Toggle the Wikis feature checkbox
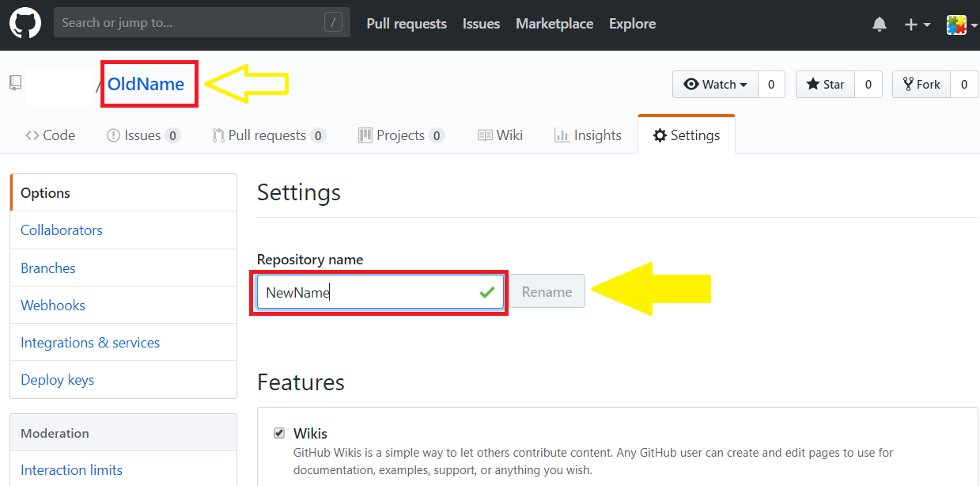Screen dimensions: 980x486 pos(279,433)
